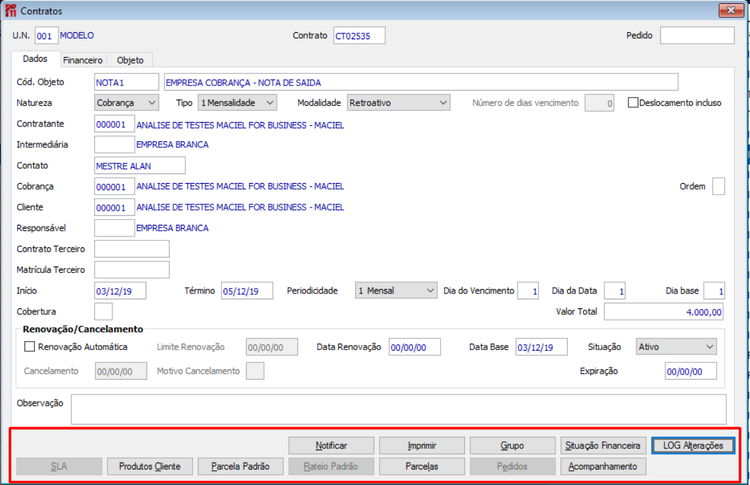Click the Parcela Padrão button
750x485 pixels.
(x=240, y=466)
